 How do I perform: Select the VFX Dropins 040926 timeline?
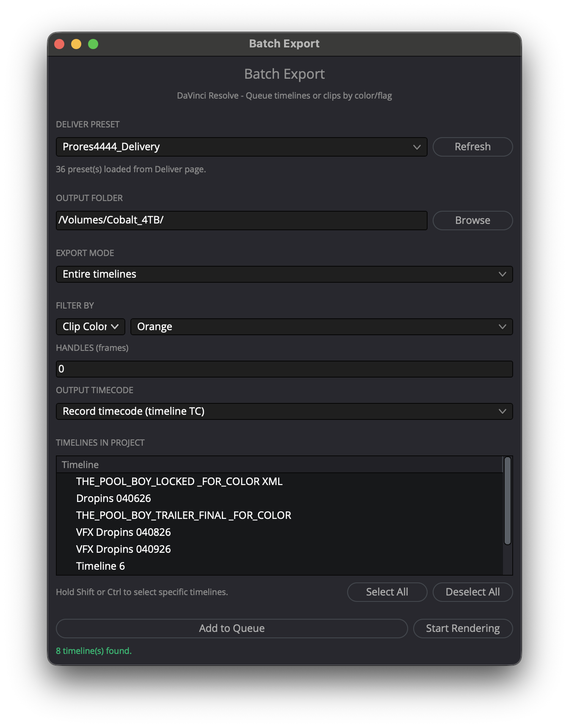pyautogui.click(x=279, y=549)
